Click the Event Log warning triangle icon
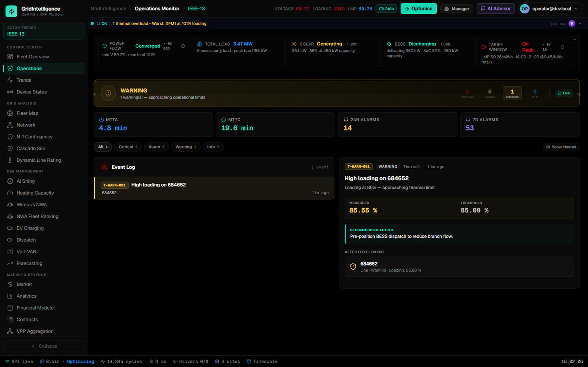 [x=104, y=167]
